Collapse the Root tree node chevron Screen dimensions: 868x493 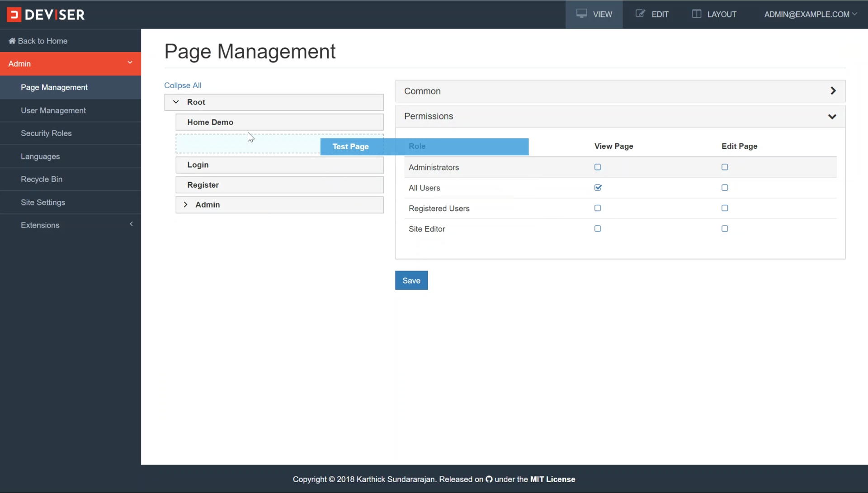pos(176,102)
